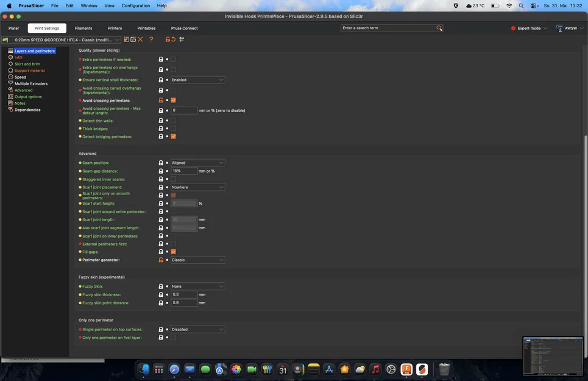Screen dimensions: 588x381
Task: Open the Window menu
Action: (89, 5)
